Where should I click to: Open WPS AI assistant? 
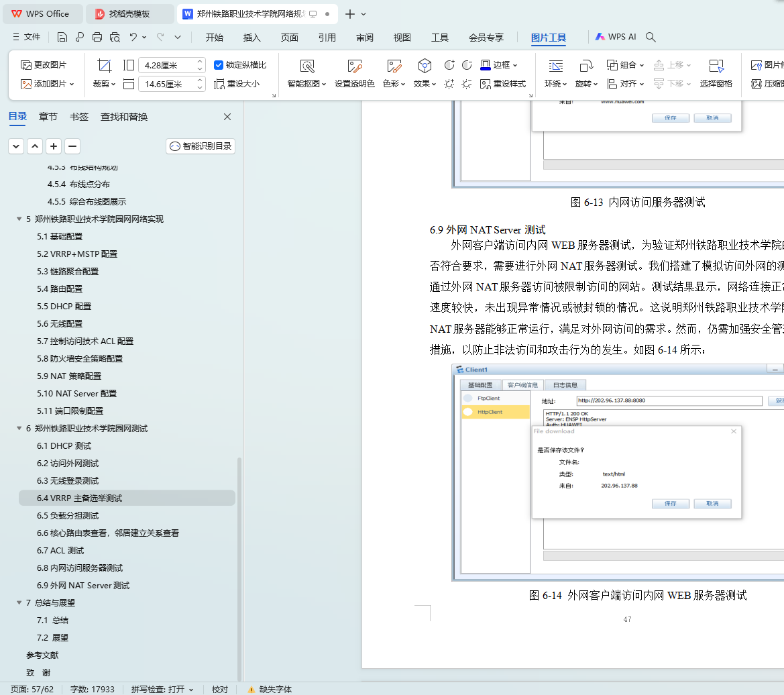click(x=616, y=37)
